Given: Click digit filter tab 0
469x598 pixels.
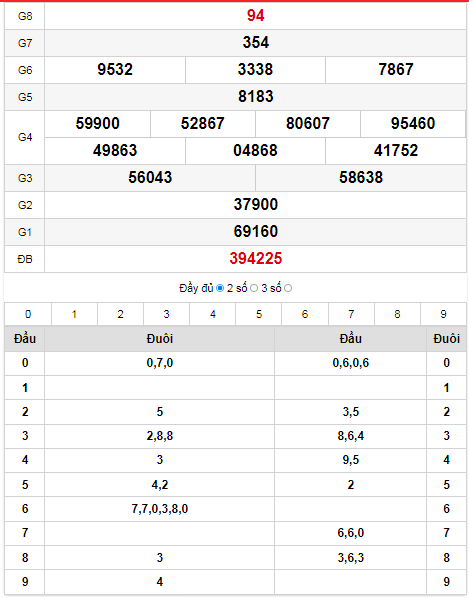Looking at the screenshot, I should pos(28,314).
